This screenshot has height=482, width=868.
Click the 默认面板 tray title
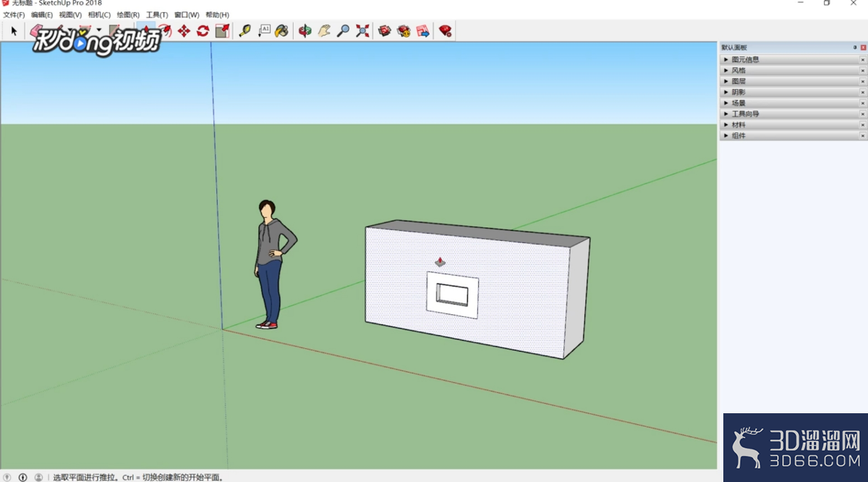[734, 47]
